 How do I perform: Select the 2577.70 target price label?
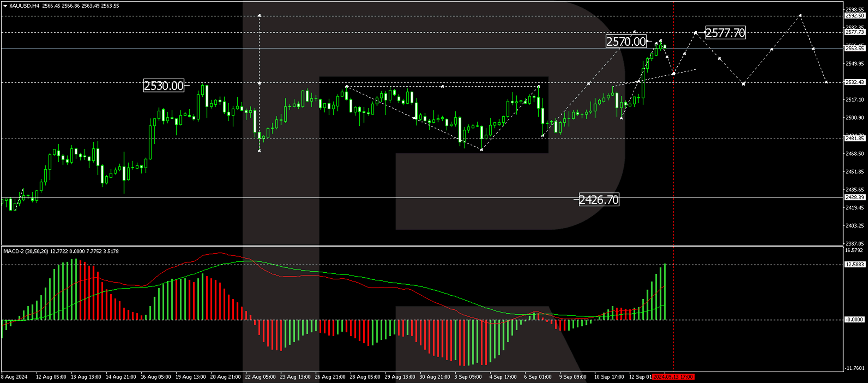(x=725, y=33)
